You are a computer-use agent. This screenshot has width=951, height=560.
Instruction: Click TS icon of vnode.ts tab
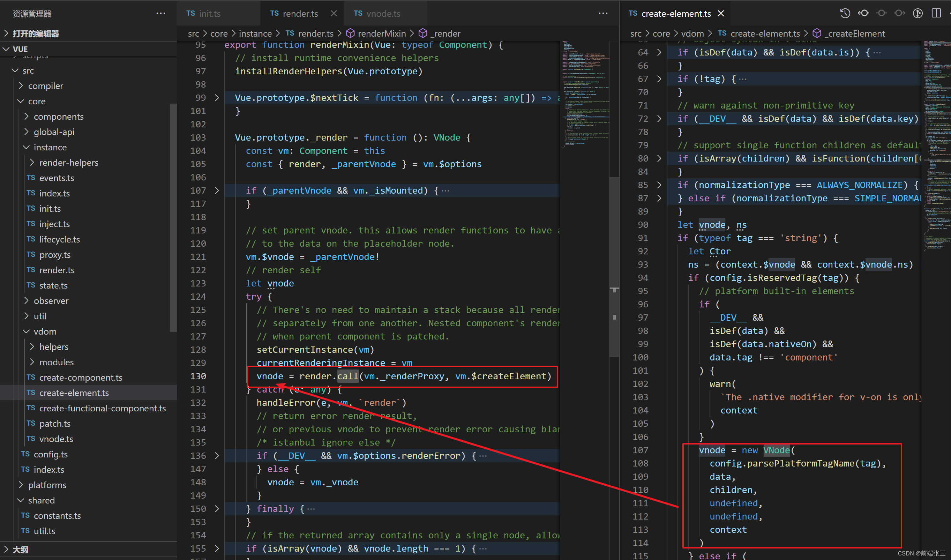pyautogui.click(x=358, y=13)
